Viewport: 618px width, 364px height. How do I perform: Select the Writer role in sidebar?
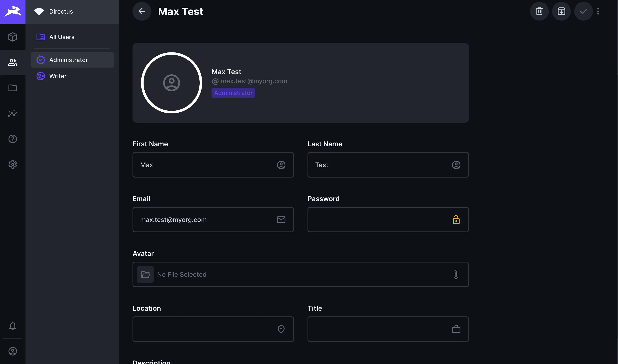(x=58, y=76)
